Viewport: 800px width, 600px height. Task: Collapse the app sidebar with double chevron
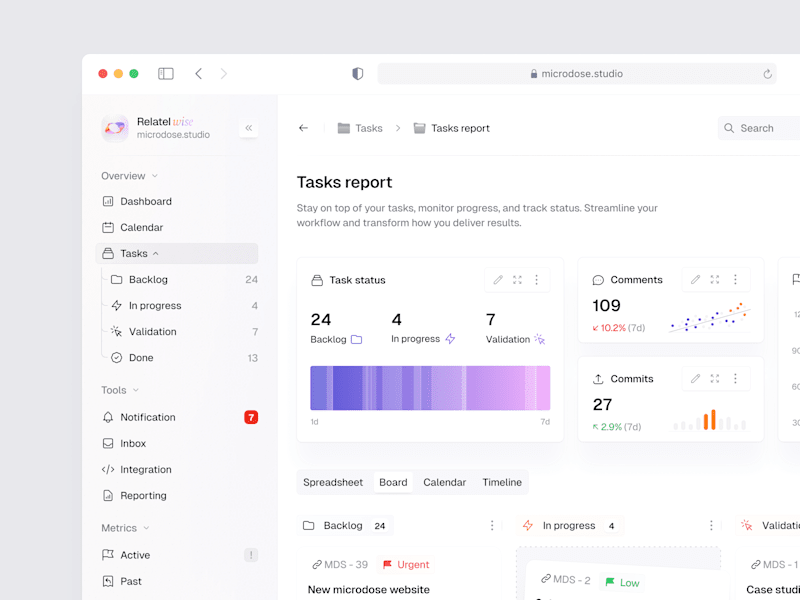(248, 128)
